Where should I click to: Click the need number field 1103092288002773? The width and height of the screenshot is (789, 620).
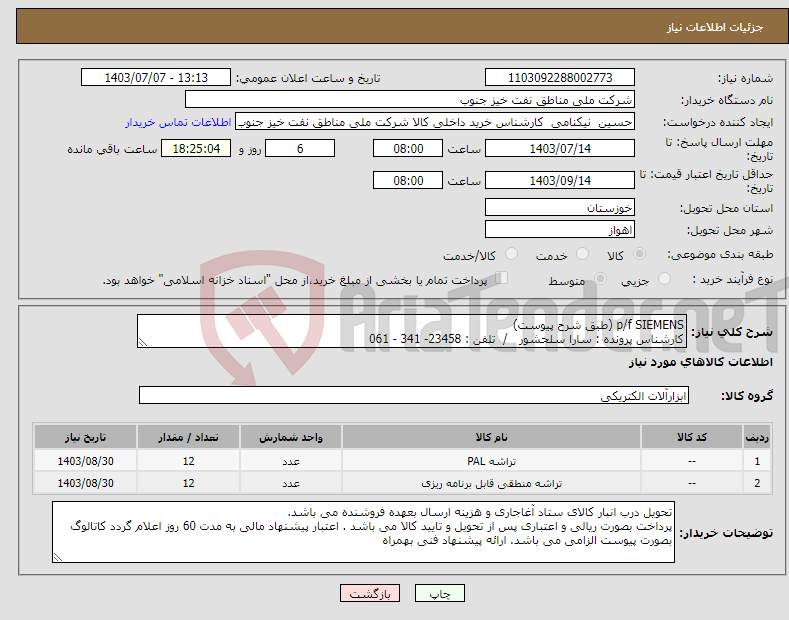(x=560, y=78)
